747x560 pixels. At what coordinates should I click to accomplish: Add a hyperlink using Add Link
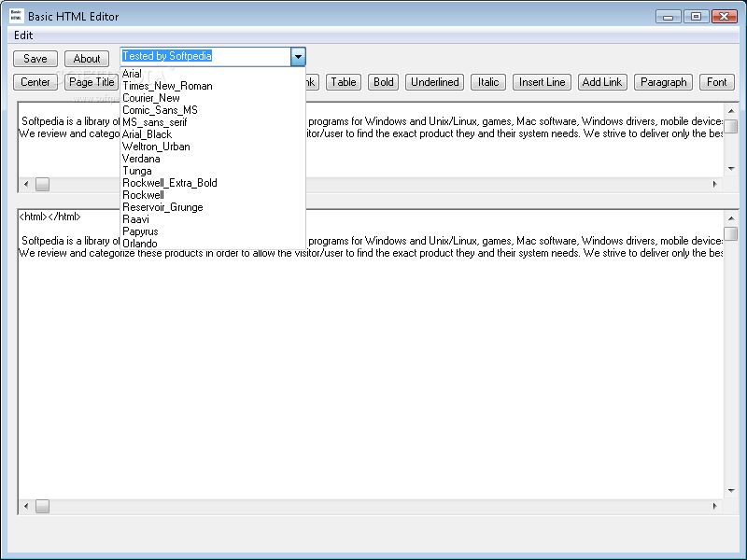[x=601, y=81]
